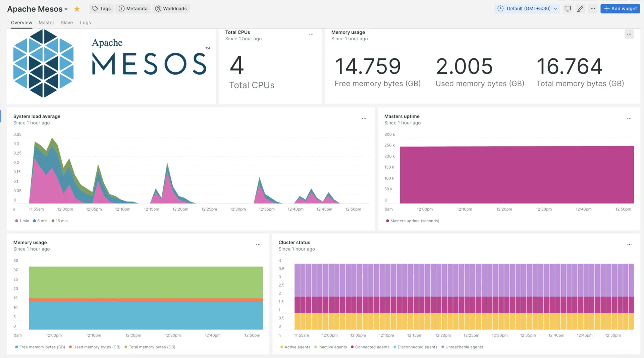Switch to the Logs tab
Viewport: 644px width, 358px height.
coord(85,23)
